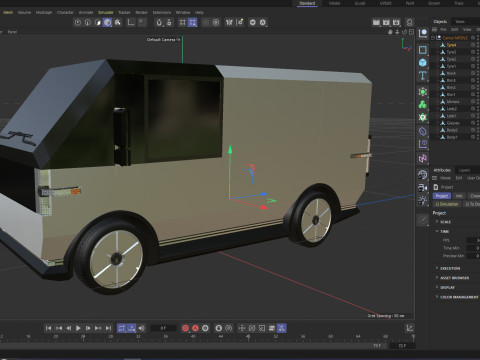This screenshot has width=480, height=360.
Task: Toggle Autokeying red A button
Action: [195, 328]
